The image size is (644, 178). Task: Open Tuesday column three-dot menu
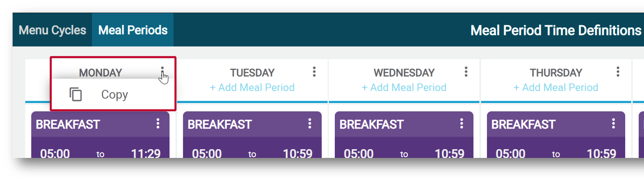(x=314, y=72)
